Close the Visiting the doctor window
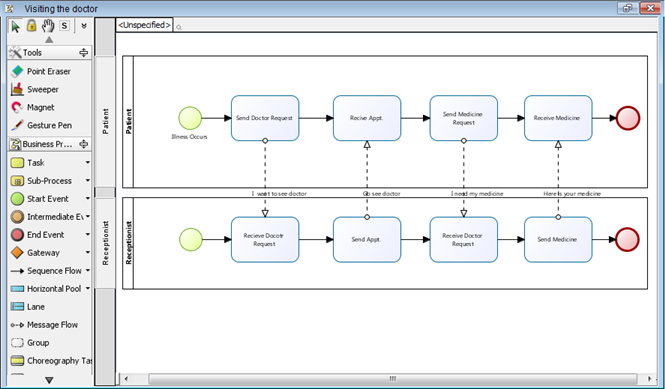665x389 pixels. (650, 8)
